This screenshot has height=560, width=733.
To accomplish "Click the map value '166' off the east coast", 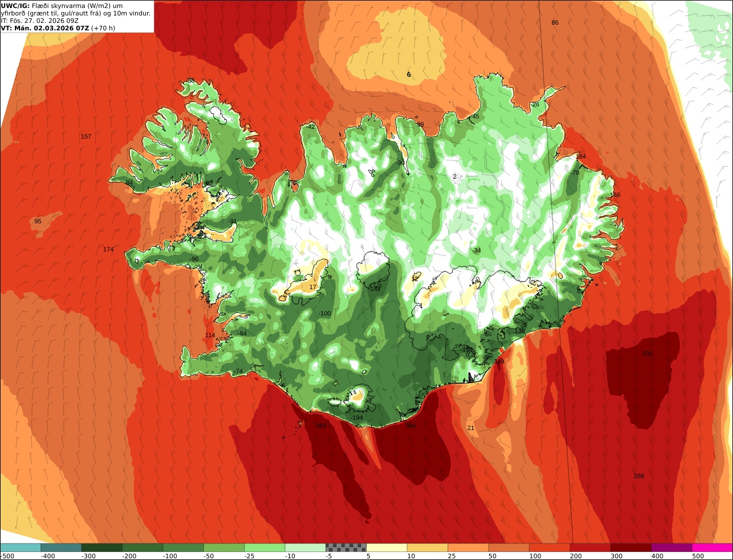I will [615, 195].
